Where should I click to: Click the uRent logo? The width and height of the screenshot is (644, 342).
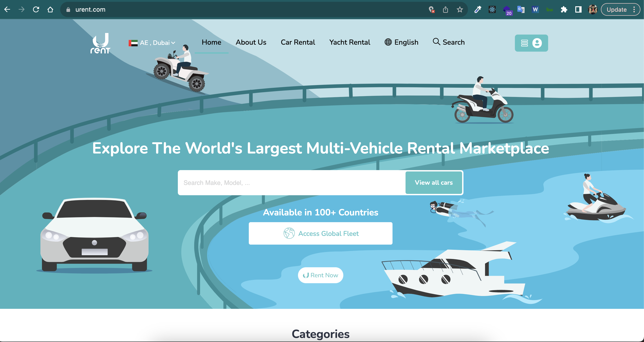click(100, 43)
